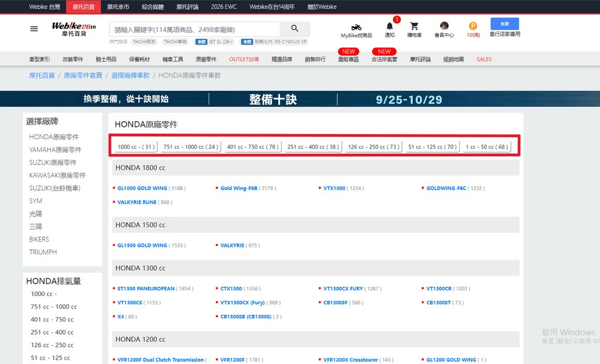Image resolution: width=600 pixels, height=364 pixels.
Task: Filter by 51 cc - 125 cc (70)
Action: (x=432, y=147)
